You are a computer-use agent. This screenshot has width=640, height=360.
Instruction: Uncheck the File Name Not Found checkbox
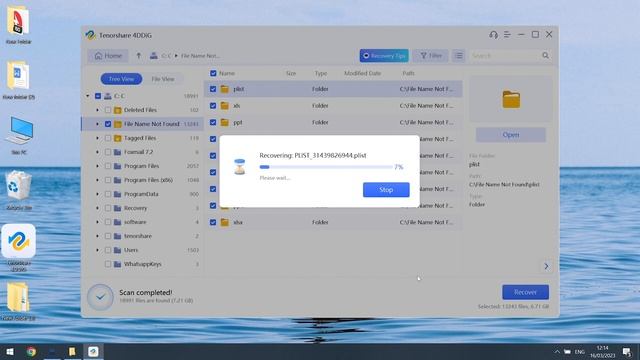(108, 124)
